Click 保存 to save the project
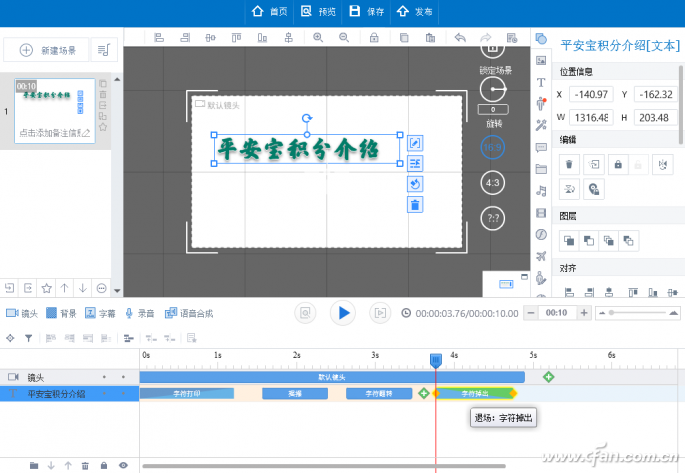 [366, 12]
